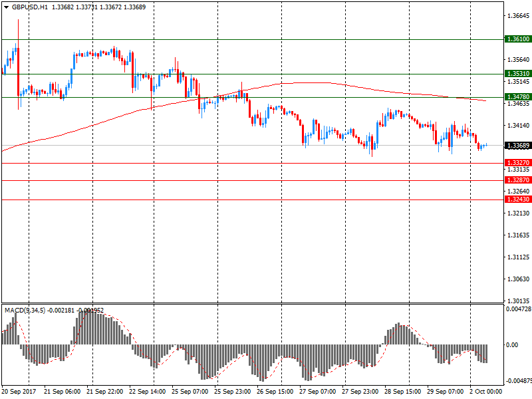Click the 21 Sep 22:00 time axis label
The image size is (532, 399).
105,392
